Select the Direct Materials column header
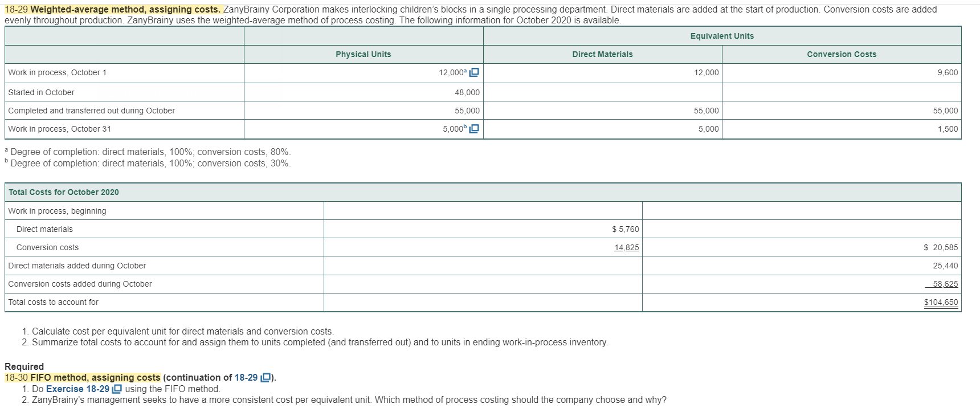980x420 pixels. [602, 54]
